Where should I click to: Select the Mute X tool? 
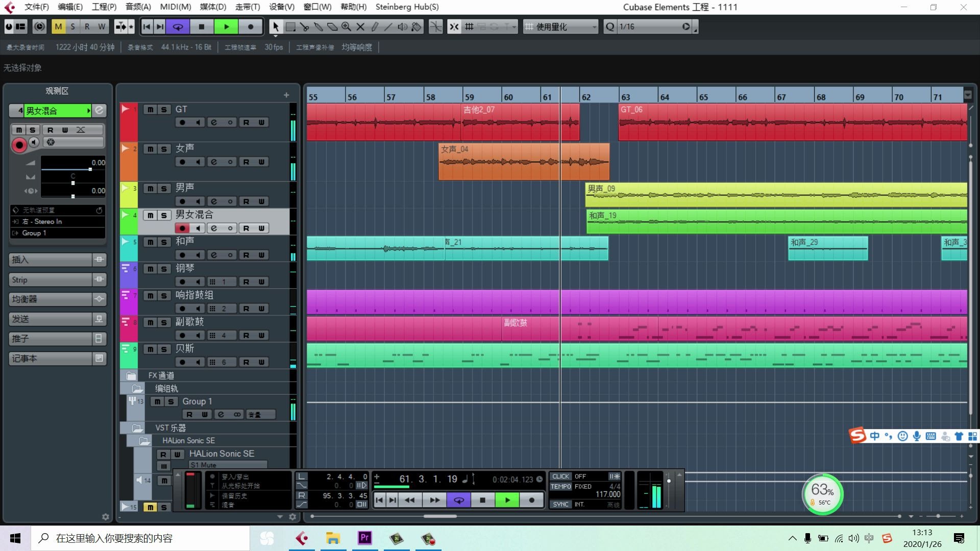360,27
